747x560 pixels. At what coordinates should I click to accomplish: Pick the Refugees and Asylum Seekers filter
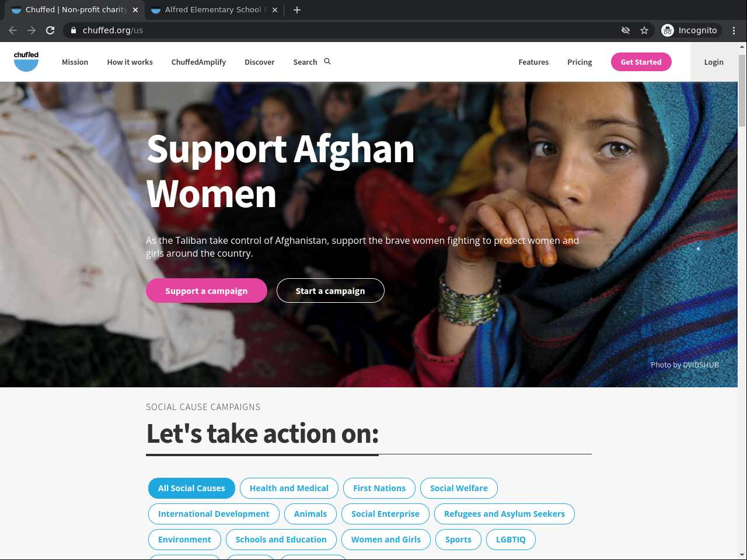[x=504, y=514]
